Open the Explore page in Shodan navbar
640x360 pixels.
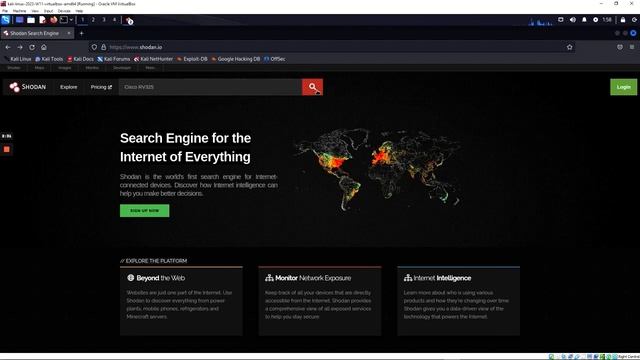pyautogui.click(x=69, y=87)
